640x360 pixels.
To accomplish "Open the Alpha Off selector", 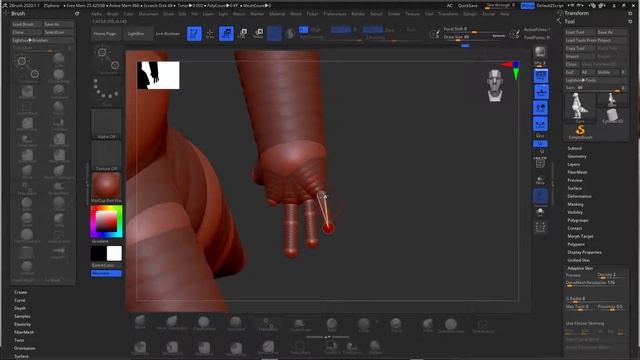I will pos(106,124).
